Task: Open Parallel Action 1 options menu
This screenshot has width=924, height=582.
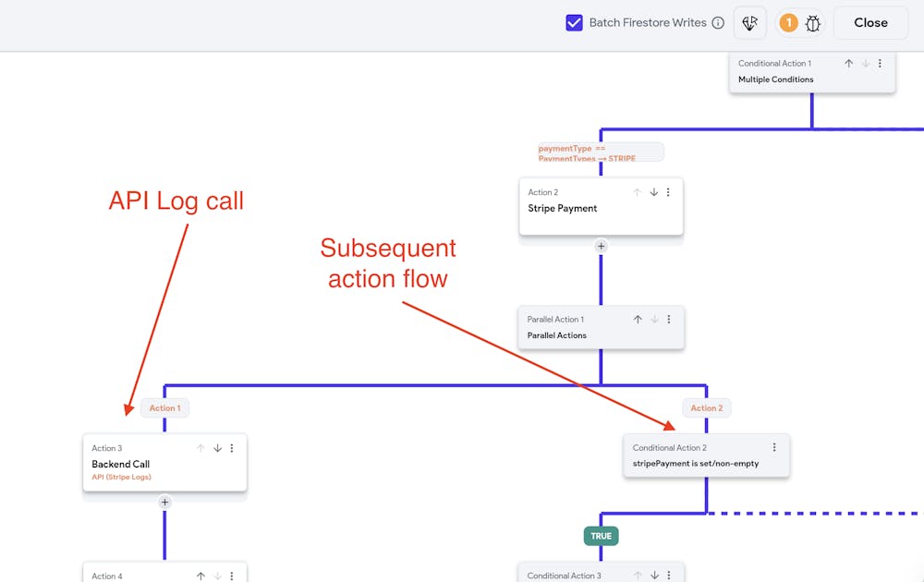Action: 669,320
